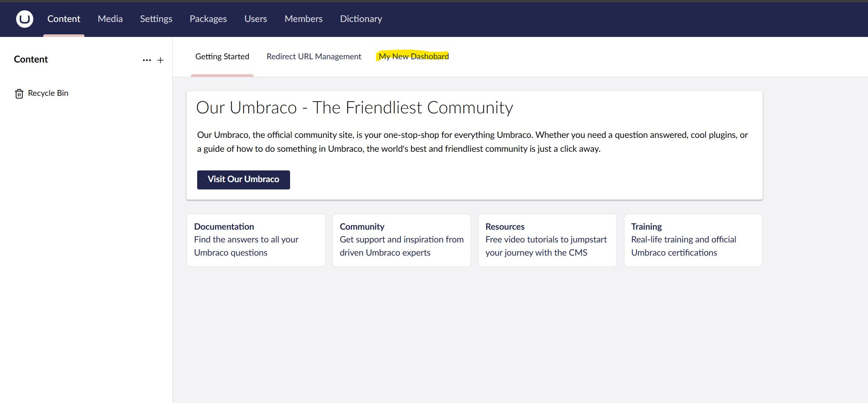
Task: Click the sidebar Content heading
Action: coord(31,59)
